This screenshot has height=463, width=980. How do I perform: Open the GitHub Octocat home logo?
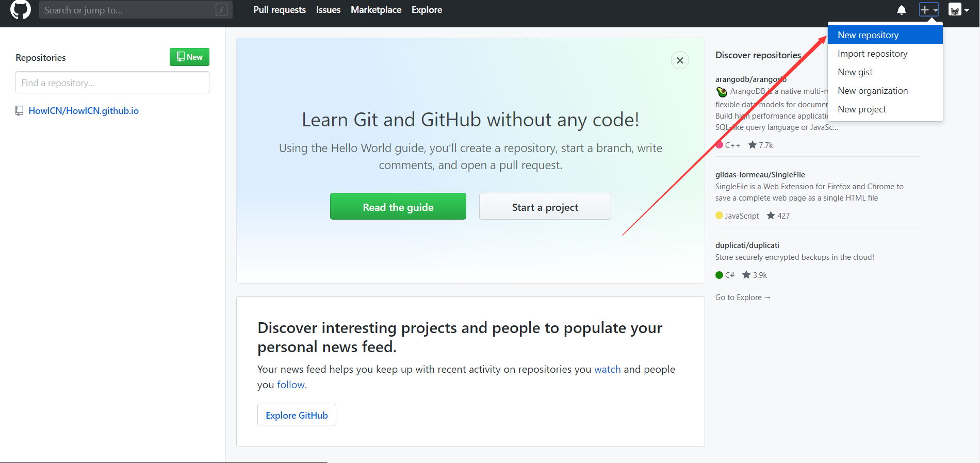point(21,10)
